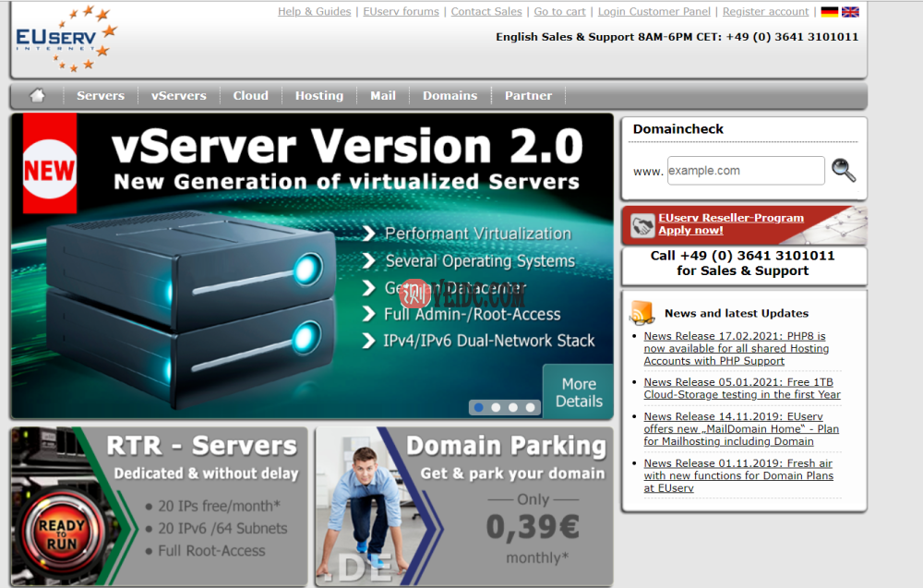
Task: Click the home icon in the navigation bar
Action: click(x=37, y=94)
